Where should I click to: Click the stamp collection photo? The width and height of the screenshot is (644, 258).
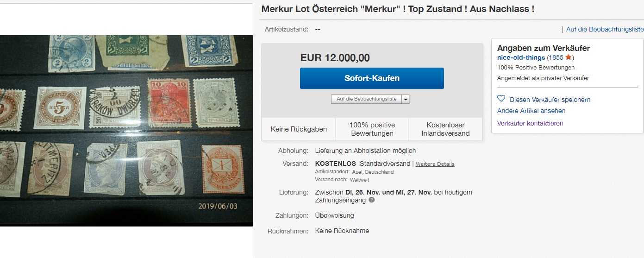click(x=126, y=131)
